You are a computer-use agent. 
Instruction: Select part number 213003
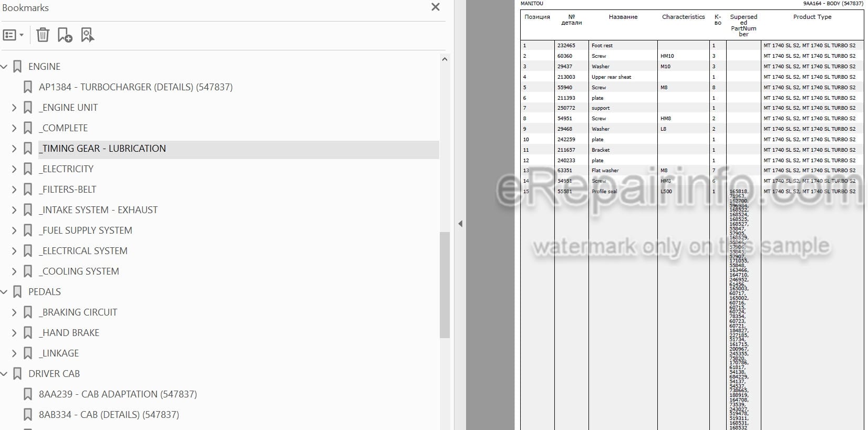point(571,77)
